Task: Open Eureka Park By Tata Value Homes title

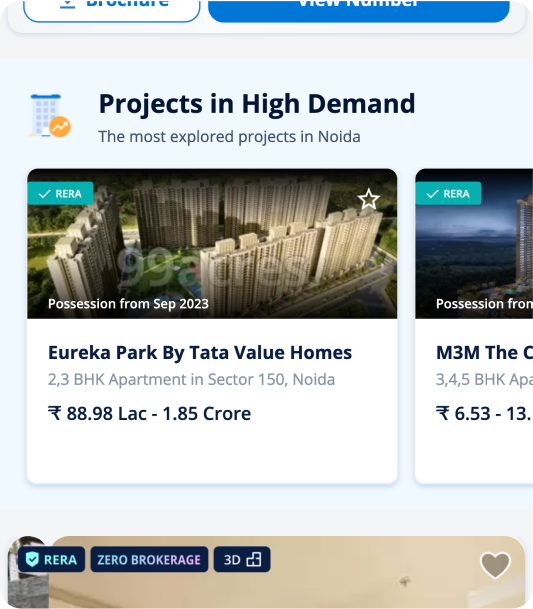Action: 200,353
